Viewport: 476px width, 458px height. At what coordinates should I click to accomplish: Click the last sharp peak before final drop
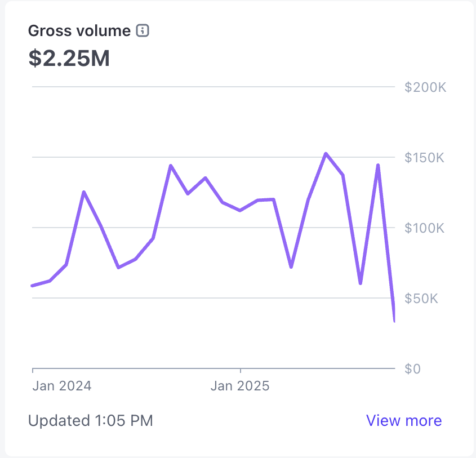tap(377, 165)
